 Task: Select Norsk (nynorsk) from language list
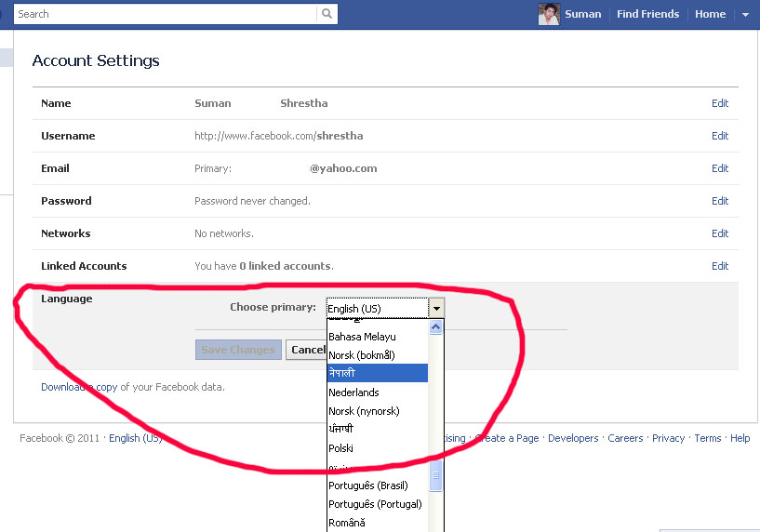click(377, 411)
